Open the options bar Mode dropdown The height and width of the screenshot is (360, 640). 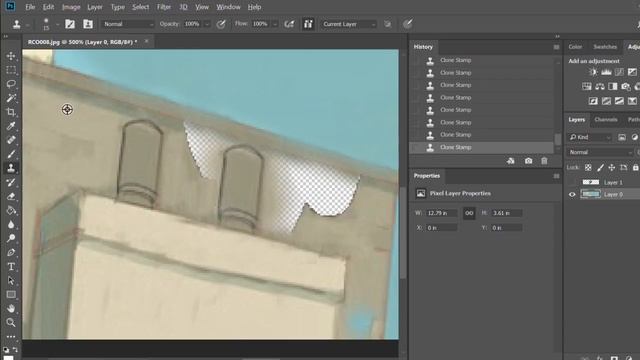[128, 24]
